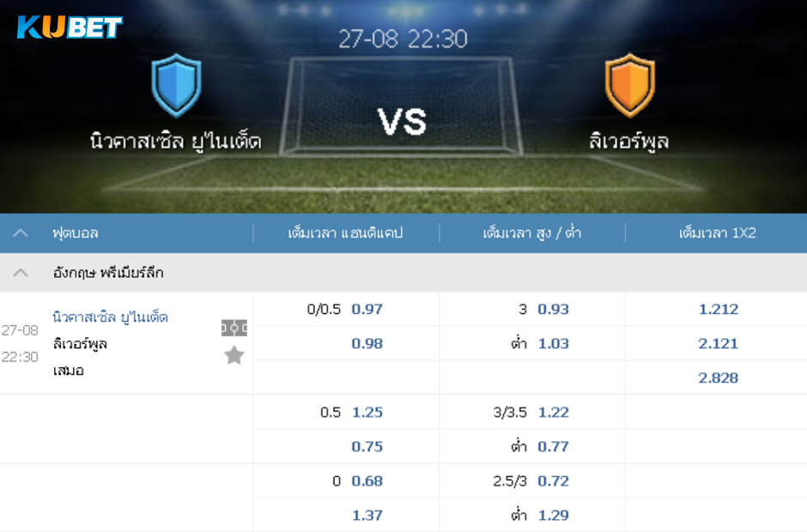
Task: Open the นิวคาสเซิล ยูไนเต็ด team link
Action: 110,317
